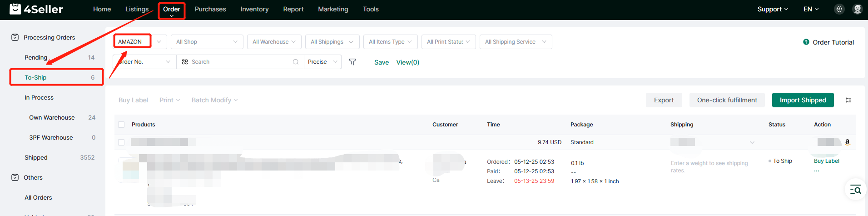Open the Listings menu
Image resolution: width=868 pixels, height=216 pixels.
137,9
